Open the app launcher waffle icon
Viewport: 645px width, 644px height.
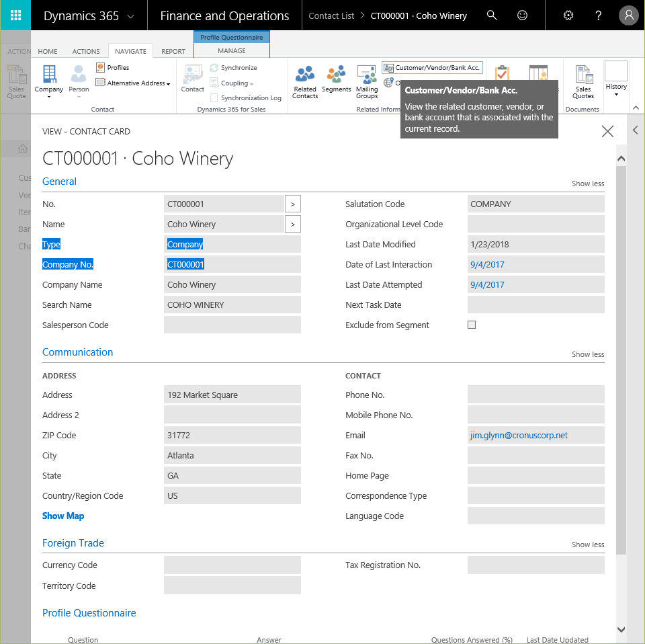pos(15,15)
